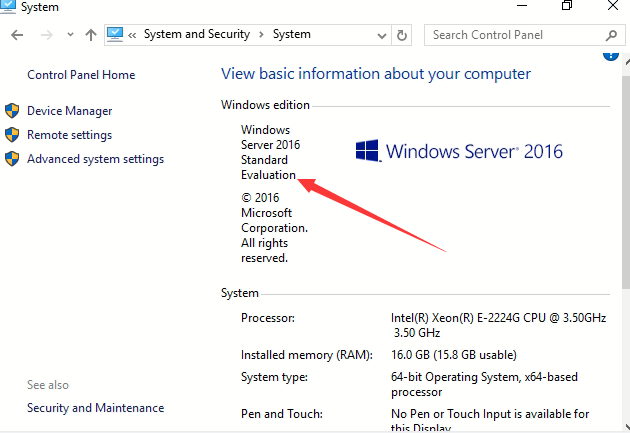Click the shield icon beside Device Manager
630x433 pixels.
click(x=12, y=110)
